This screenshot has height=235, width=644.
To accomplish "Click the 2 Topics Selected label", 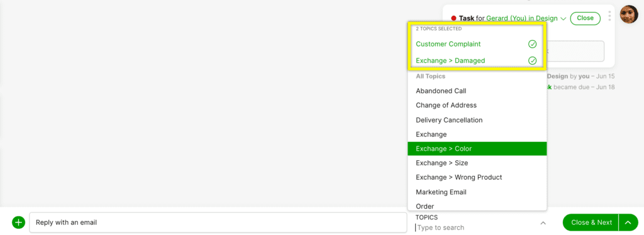I will point(438,29).
